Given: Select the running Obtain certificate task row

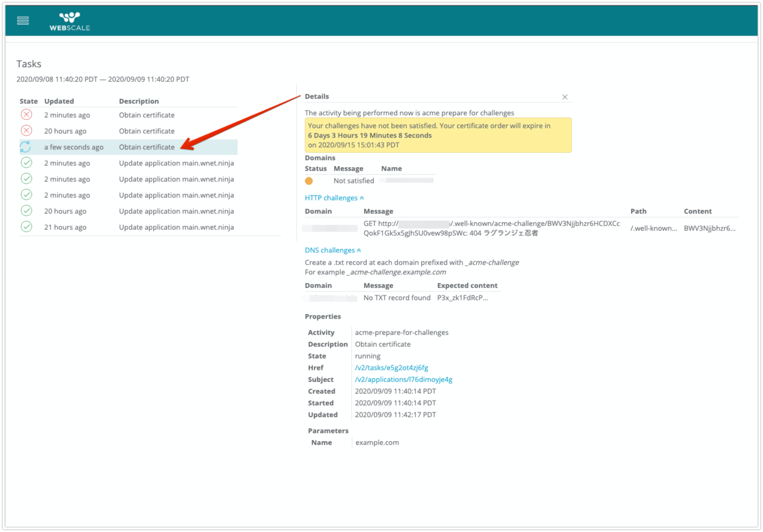Looking at the screenshot, I should coord(147,147).
